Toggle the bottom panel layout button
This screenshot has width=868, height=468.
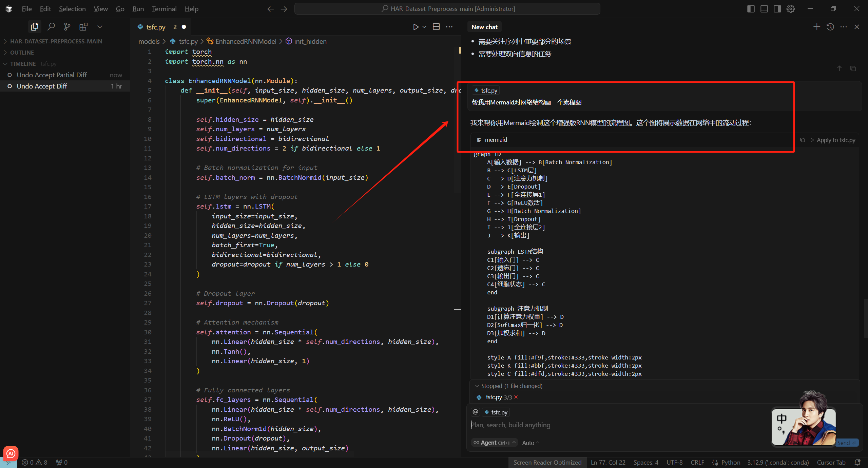coord(764,9)
